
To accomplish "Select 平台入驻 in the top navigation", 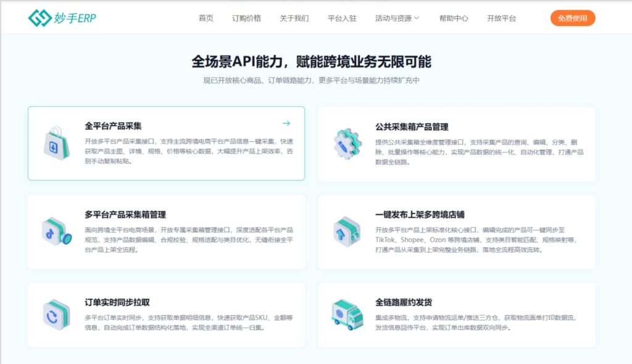I will pos(342,18).
